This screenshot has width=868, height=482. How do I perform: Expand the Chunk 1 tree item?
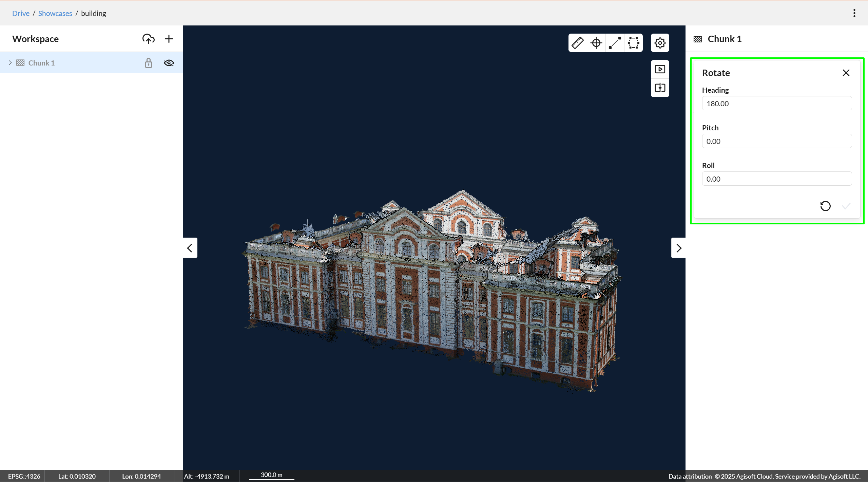[10, 63]
